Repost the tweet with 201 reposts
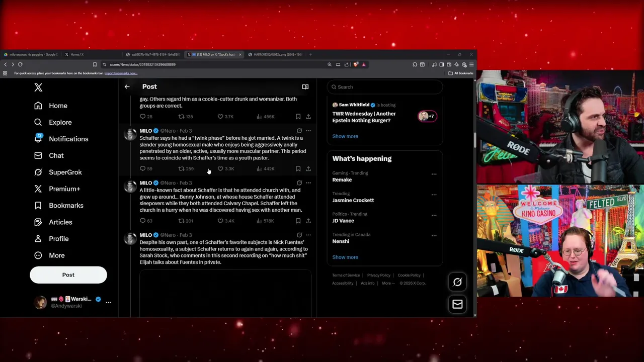 click(186, 221)
